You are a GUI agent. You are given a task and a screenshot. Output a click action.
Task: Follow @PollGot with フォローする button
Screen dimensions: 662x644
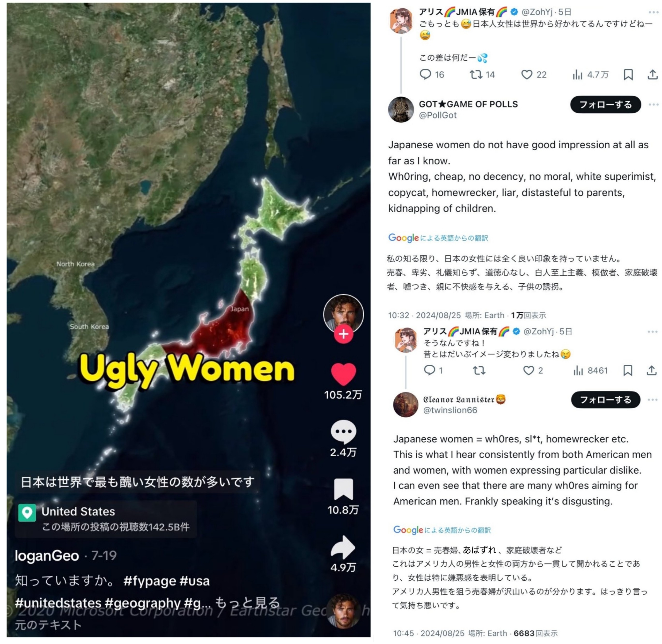click(x=605, y=104)
